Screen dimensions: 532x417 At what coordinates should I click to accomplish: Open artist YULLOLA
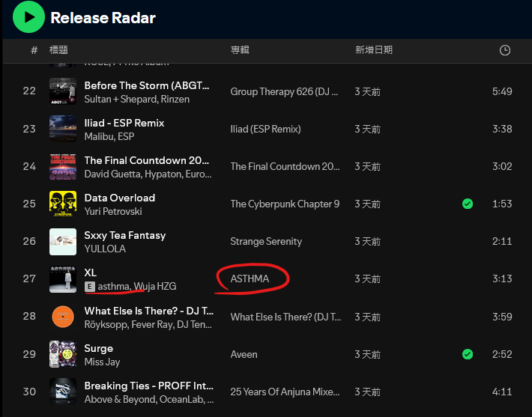coord(105,249)
